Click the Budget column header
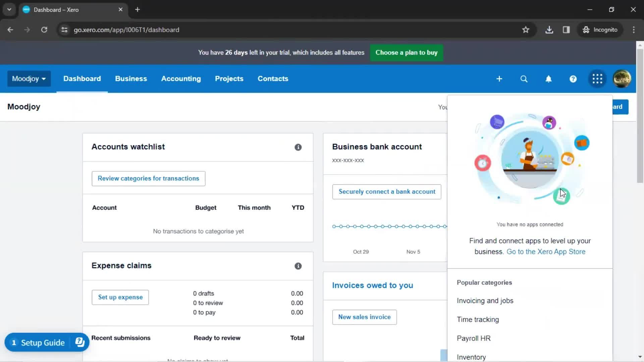The height and width of the screenshot is (362, 644). point(206,208)
